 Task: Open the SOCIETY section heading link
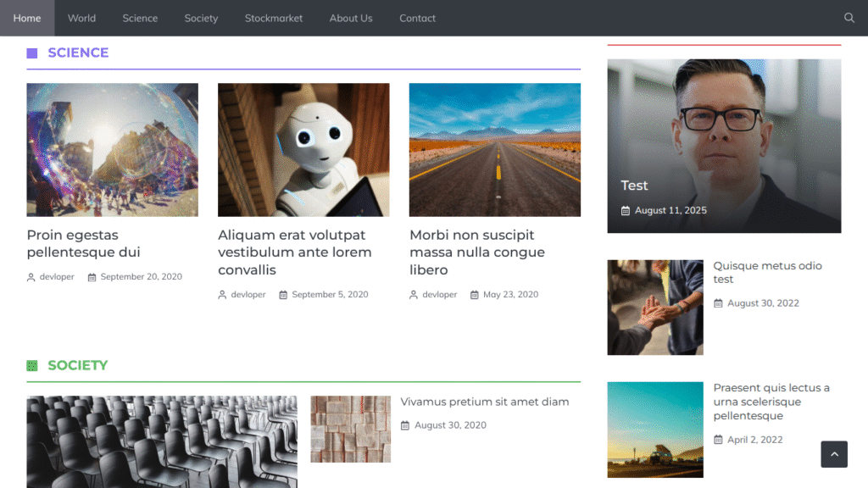(77, 365)
